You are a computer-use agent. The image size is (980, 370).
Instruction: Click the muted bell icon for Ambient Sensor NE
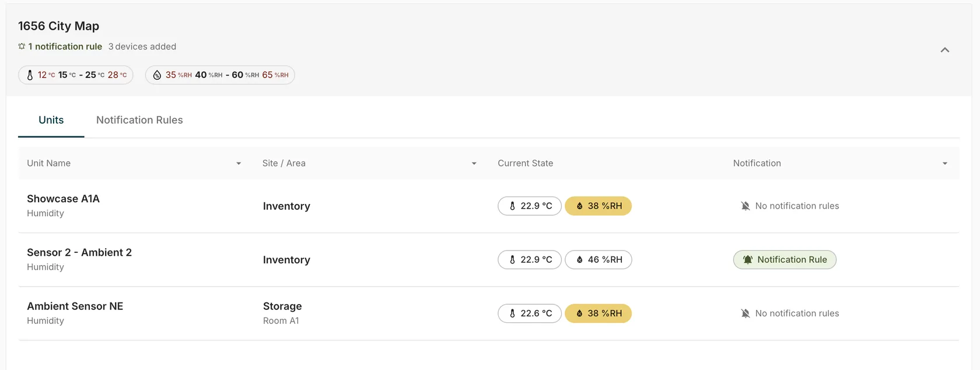(x=745, y=313)
